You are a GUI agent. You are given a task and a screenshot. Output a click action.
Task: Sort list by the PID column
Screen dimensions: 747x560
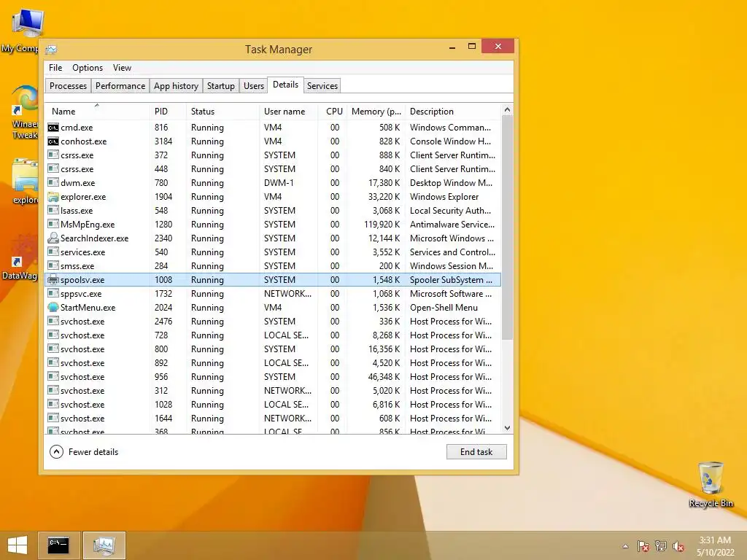coord(168,111)
